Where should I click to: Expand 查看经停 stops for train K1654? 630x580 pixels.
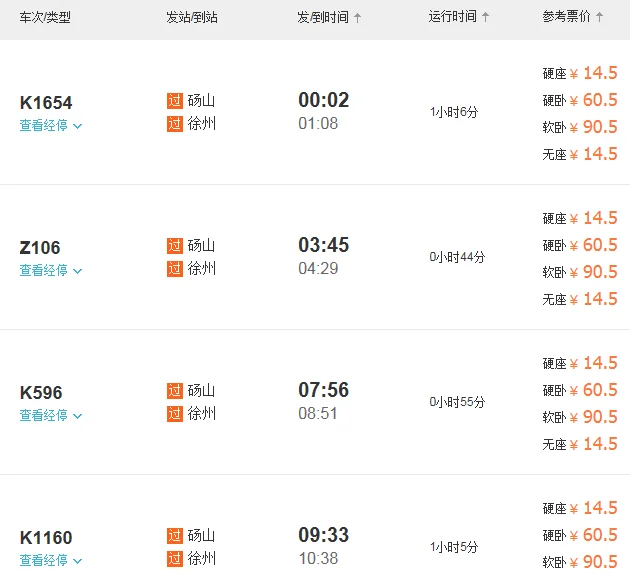[x=51, y=126]
